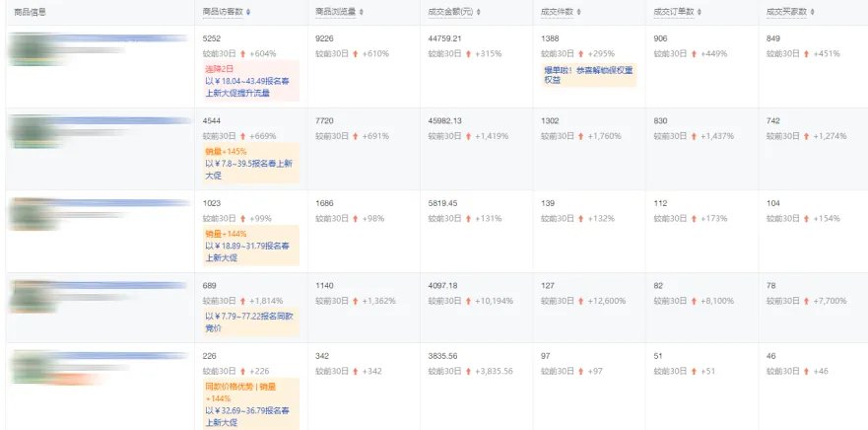
Task: Open the 以￥7.8~39.5报名春上新大促 signup link
Action: point(248,169)
